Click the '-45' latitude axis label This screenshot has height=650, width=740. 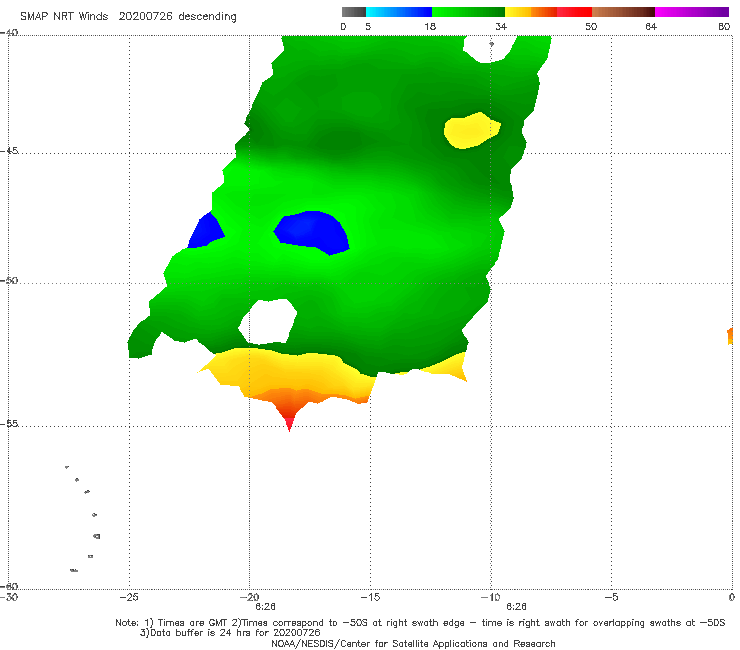(9, 151)
